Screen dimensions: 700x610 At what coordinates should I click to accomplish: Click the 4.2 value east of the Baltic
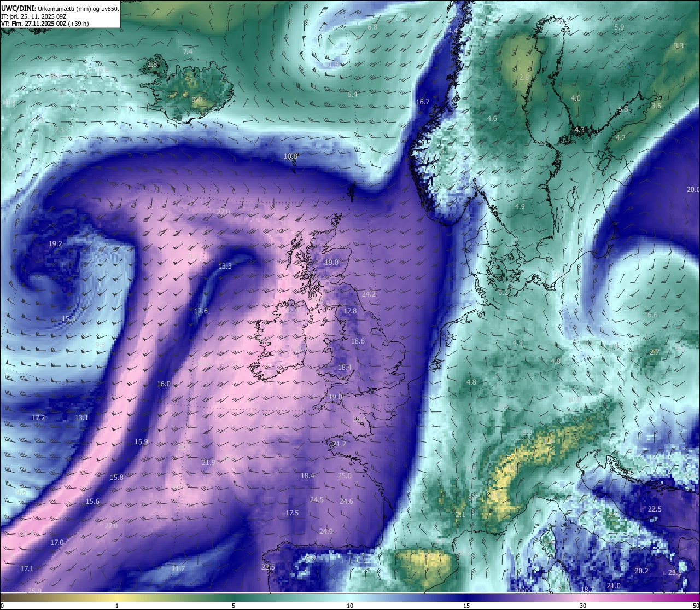(x=621, y=138)
